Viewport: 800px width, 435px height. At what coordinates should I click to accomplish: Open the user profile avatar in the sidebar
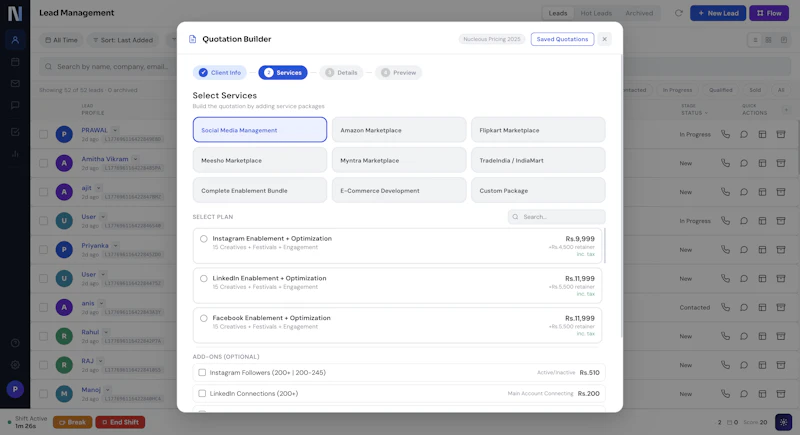pyautogui.click(x=15, y=389)
